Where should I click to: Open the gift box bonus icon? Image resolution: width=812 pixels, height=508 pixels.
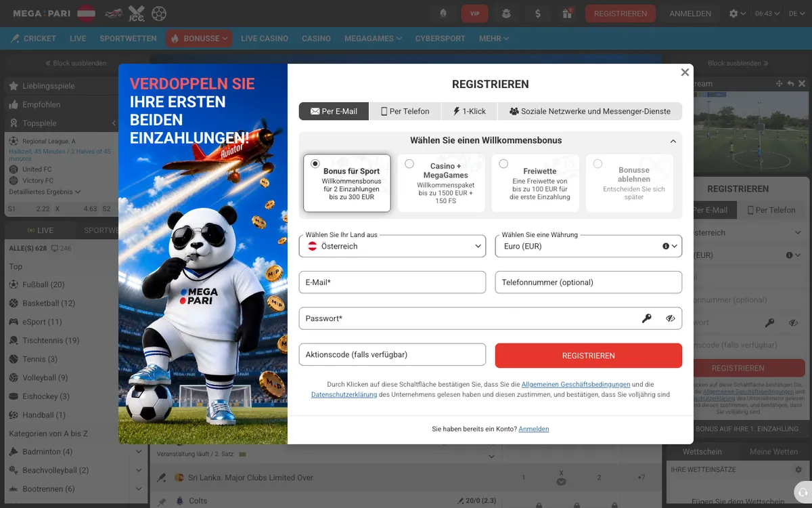tap(567, 14)
